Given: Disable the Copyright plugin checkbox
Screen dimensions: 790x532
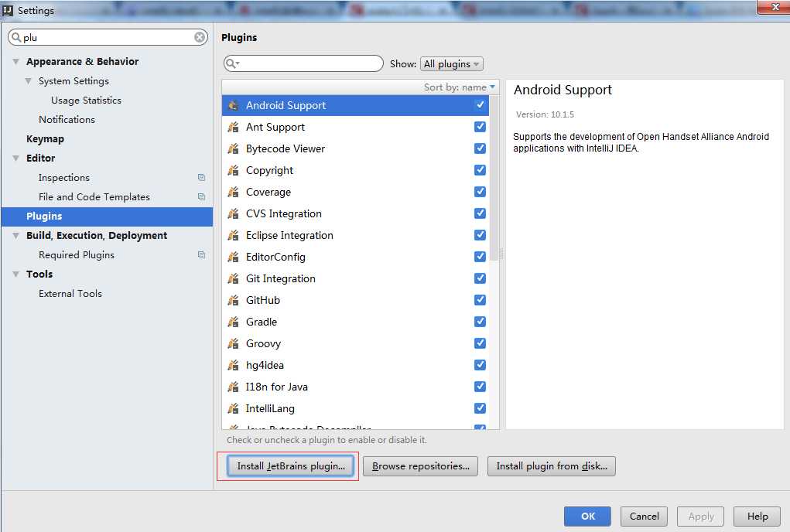Looking at the screenshot, I should [x=480, y=169].
